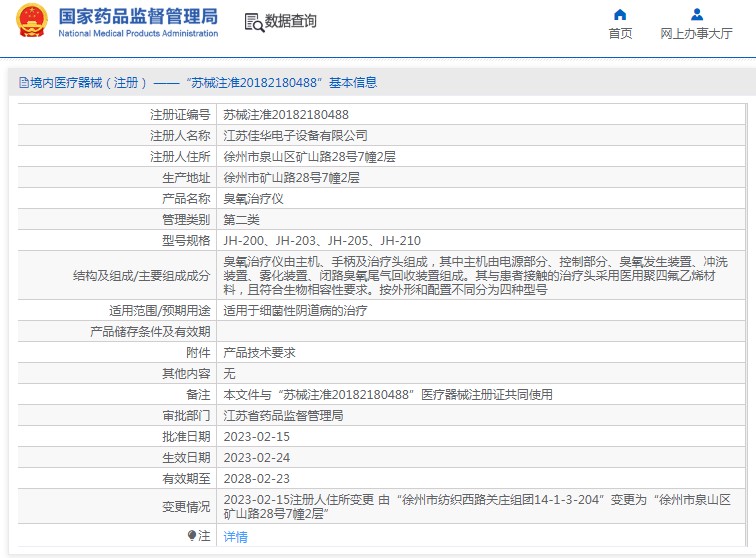This screenshot has width=756, height=558.
Task: Click the 结构及组成/主要组成成分 label
Action: 141,275
